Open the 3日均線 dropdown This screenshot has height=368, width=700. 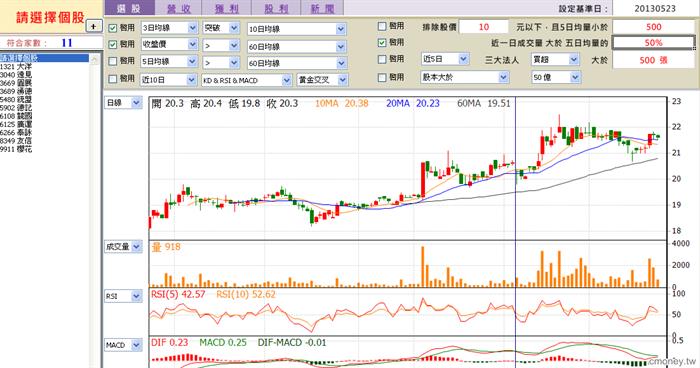(x=169, y=28)
